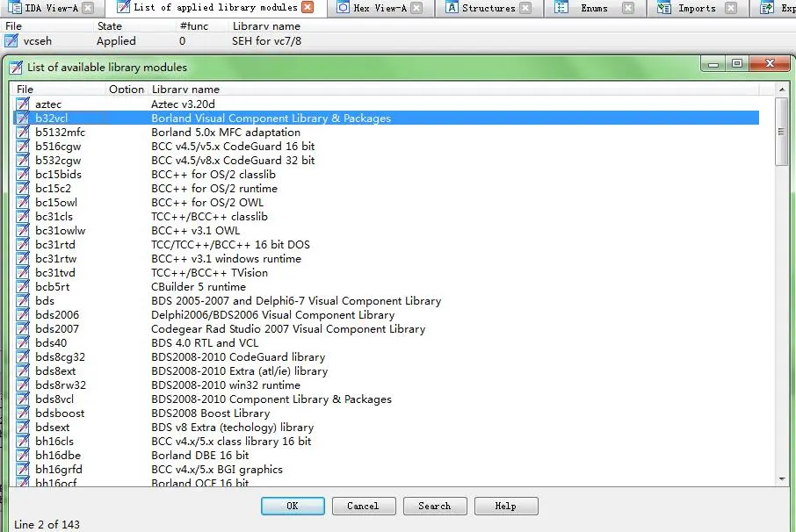
Task: Click the b5132mfc row icon
Action: click(22, 133)
